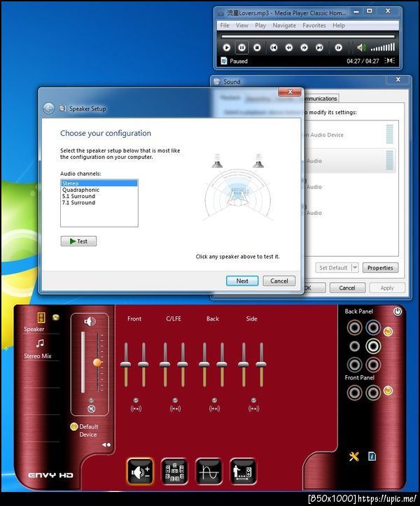
Task: Skip to next track in Media Player
Action: tap(319, 48)
